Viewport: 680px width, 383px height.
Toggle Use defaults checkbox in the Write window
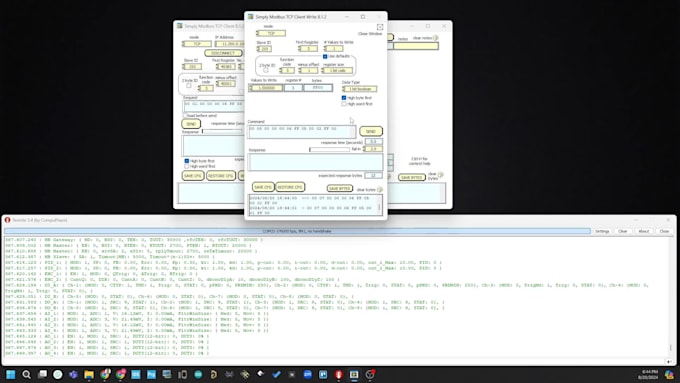(325, 56)
